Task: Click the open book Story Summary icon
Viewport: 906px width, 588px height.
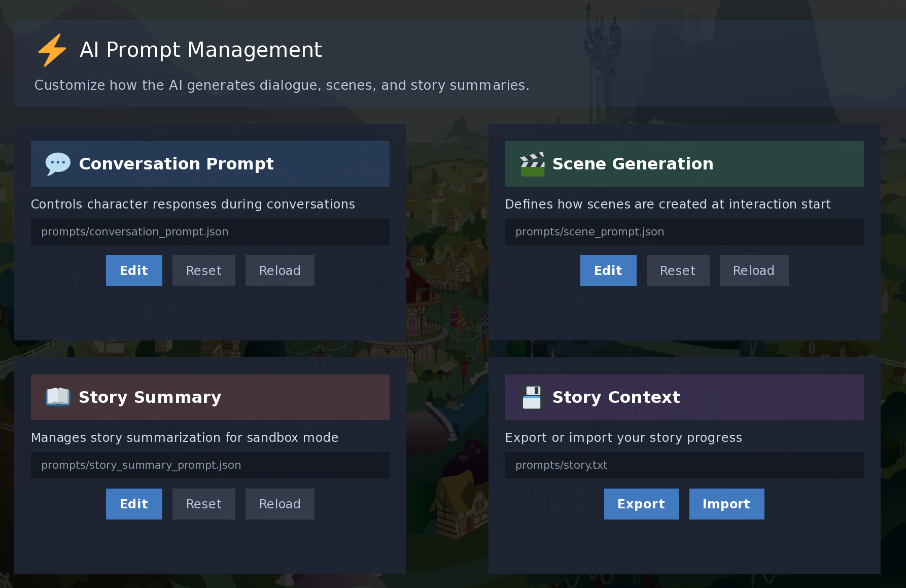Action: tap(58, 397)
